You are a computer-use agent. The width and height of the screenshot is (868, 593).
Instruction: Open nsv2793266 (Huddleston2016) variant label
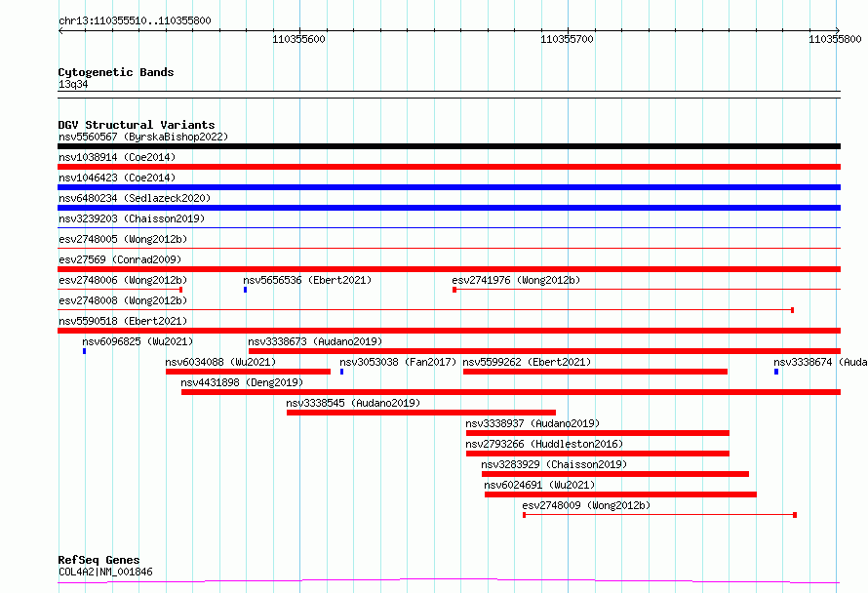click(x=544, y=444)
